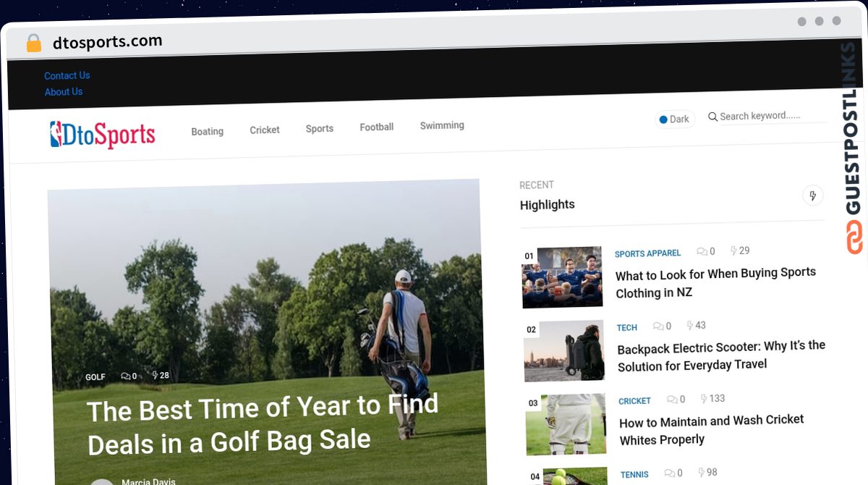Click the cricket whites thumbnail numbered 03
The height and width of the screenshot is (485, 868).
point(566,424)
